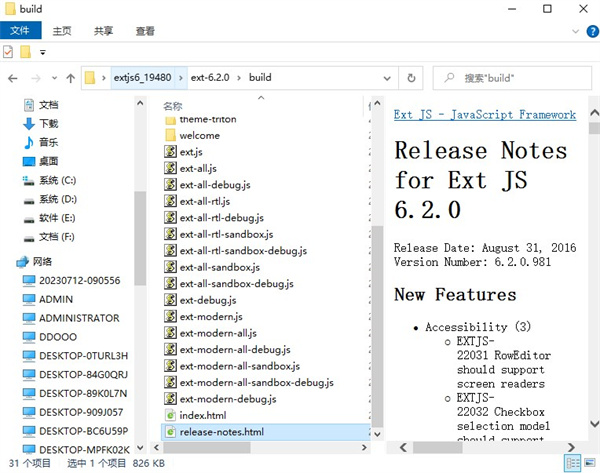Click the 搜索"build" search box
The width and height of the screenshot is (600, 473).
click(x=512, y=78)
